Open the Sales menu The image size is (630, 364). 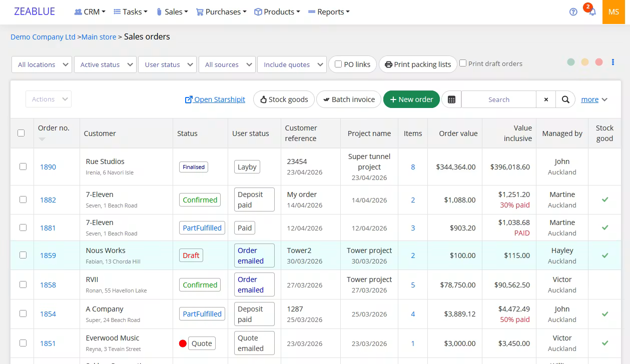tap(172, 11)
